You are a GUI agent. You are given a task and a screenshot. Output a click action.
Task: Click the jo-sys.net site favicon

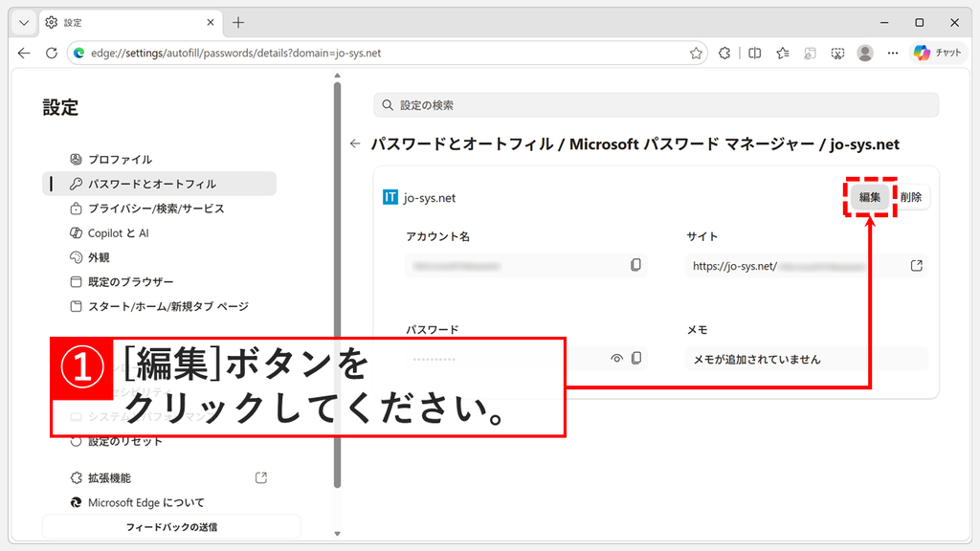[x=390, y=197]
